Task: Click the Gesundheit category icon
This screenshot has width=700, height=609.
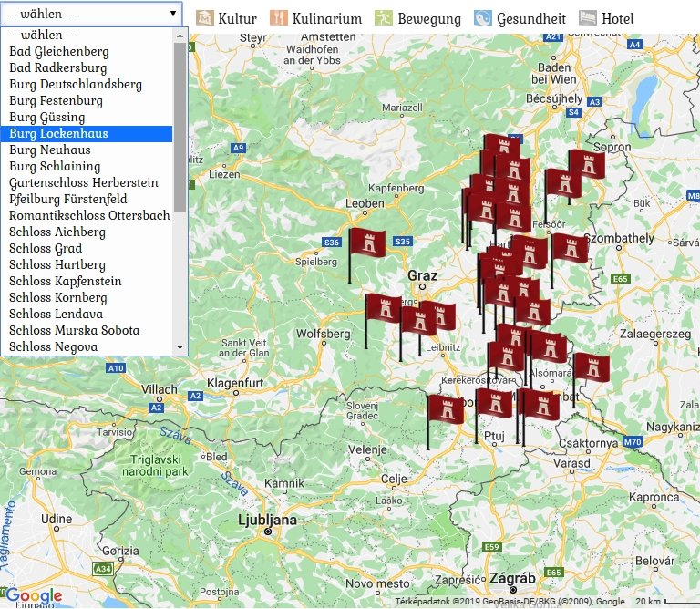Action: point(483,18)
